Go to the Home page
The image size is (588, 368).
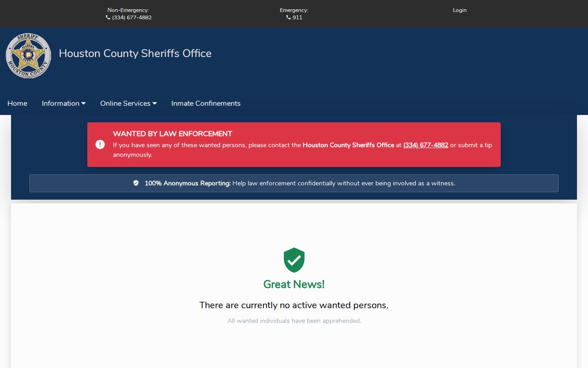[x=17, y=103]
